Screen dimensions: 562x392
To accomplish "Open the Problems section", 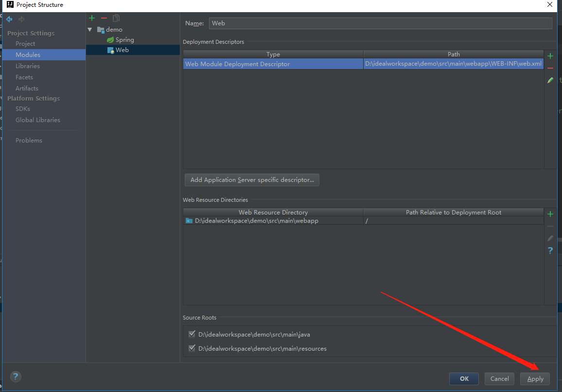I will click(x=29, y=140).
